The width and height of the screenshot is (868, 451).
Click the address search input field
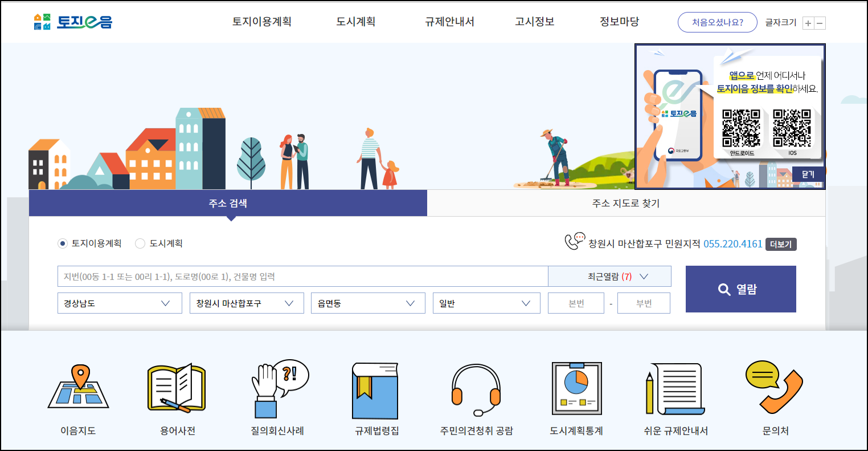(x=302, y=277)
